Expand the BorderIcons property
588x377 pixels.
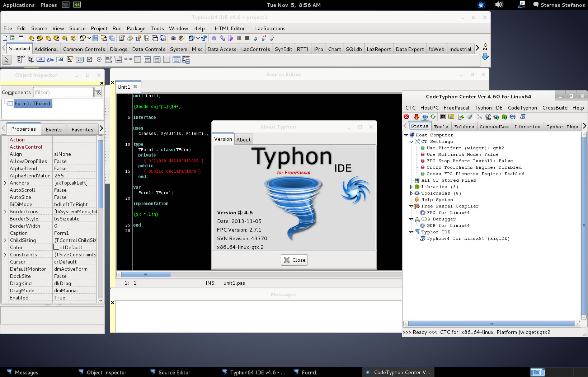pos(5,211)
